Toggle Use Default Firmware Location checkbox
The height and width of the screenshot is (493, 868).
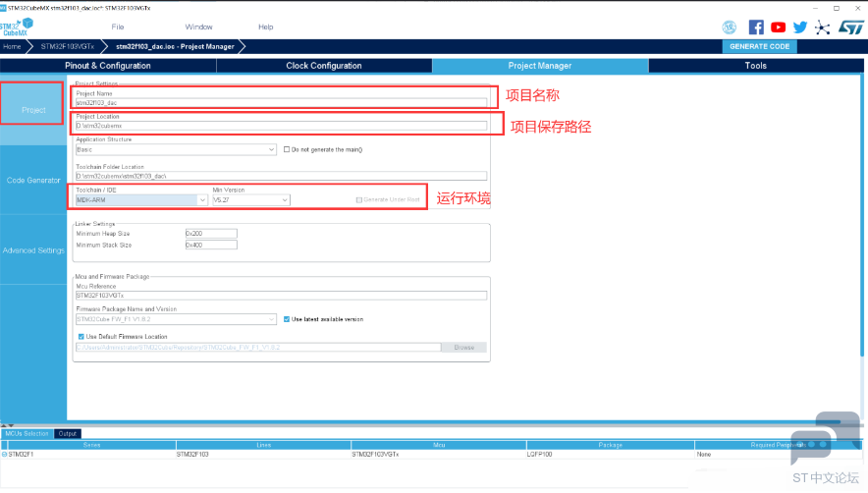pyautogui.click(x=81, y=336)
